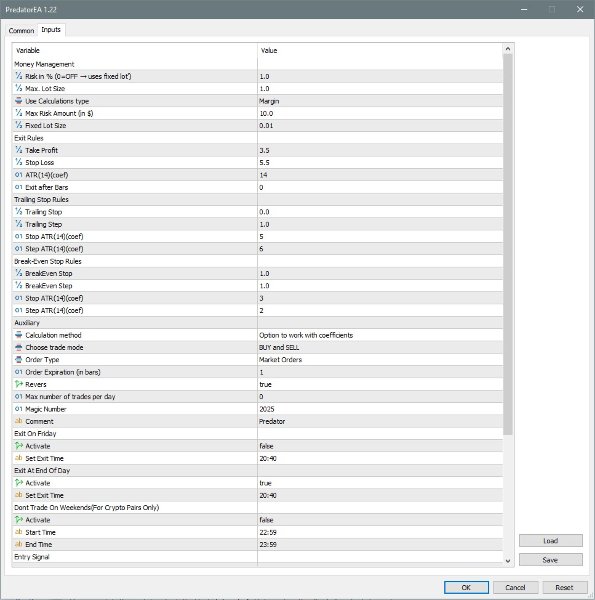This screenshot has height=600, width=595.
Task: Click the icon beside Use Calculations type
Action: (x=18, y=101)
